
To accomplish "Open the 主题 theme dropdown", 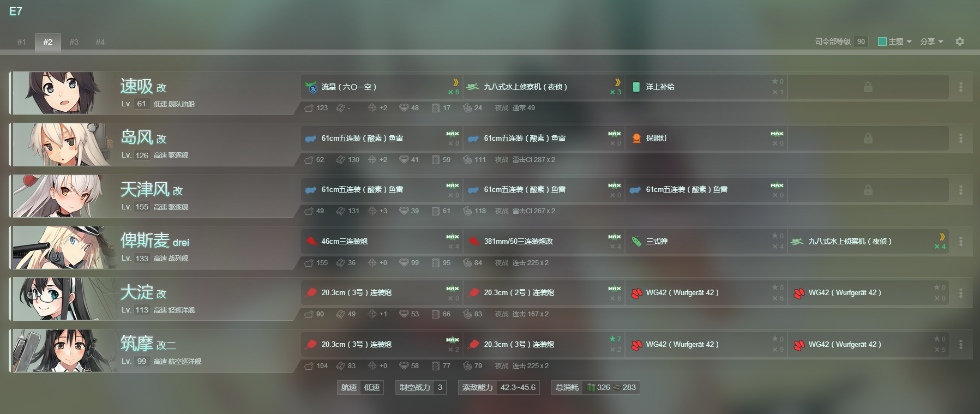I will (x=895, y=41).
